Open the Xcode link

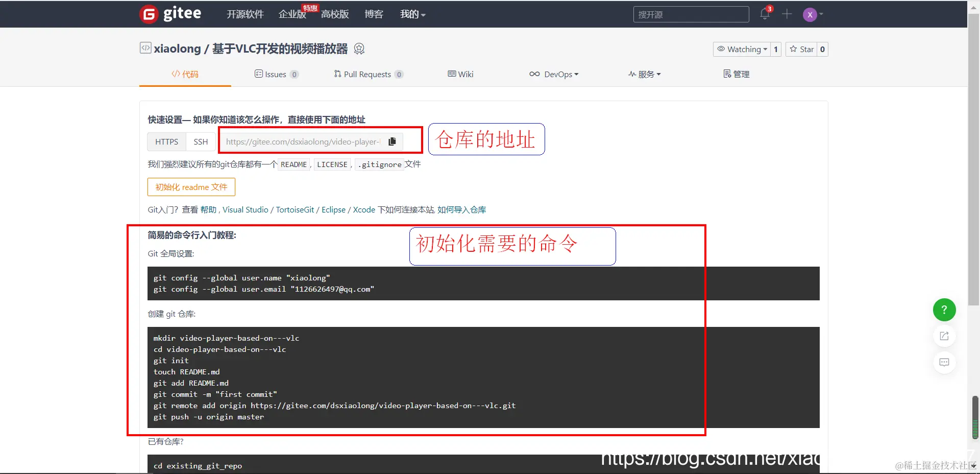pos(364,209)
